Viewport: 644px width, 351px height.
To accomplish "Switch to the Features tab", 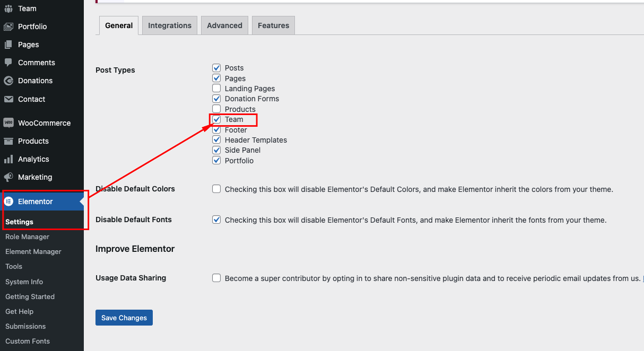I will coord(273,25).
